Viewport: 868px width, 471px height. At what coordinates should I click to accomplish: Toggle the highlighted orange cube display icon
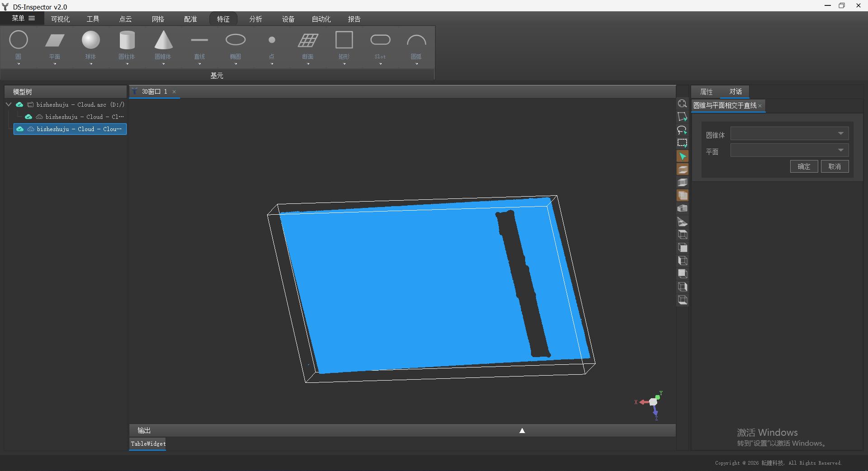point(683,196)
